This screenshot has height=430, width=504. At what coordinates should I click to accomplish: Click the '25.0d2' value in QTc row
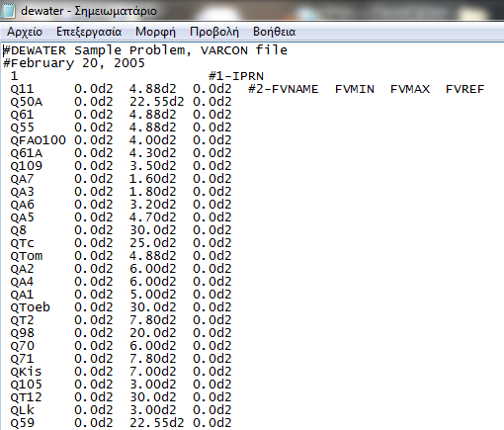click(153, 243)
